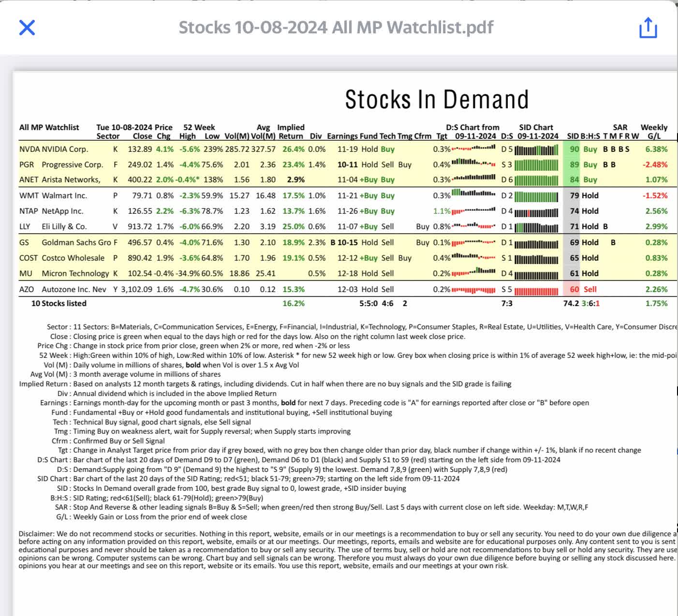Tap the share icon for this PDF

648,27
